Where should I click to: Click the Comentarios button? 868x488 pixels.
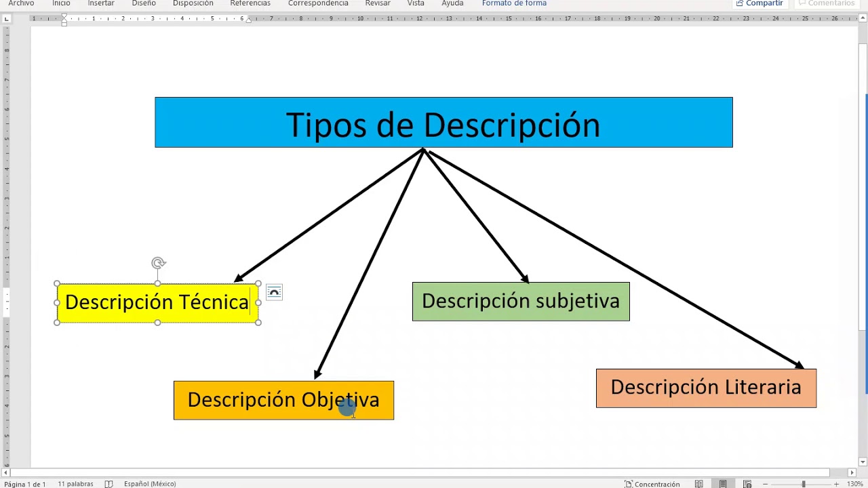(x=826, y=3)
